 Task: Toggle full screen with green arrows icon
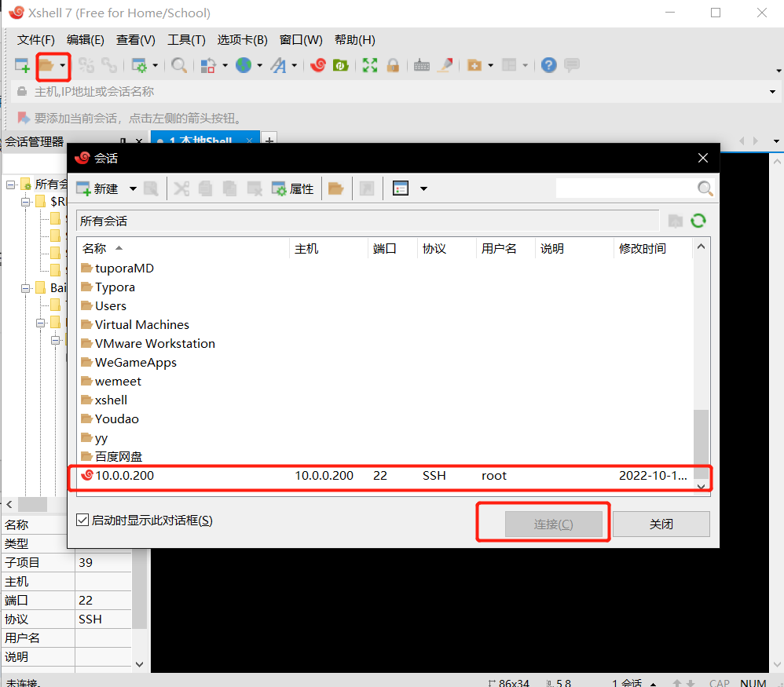pos(370,65)
